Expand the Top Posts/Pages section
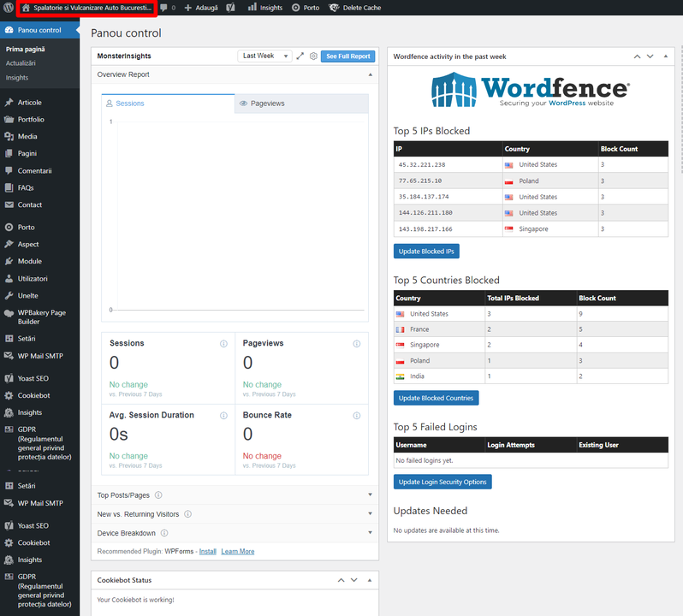 (x=235, y=495)
